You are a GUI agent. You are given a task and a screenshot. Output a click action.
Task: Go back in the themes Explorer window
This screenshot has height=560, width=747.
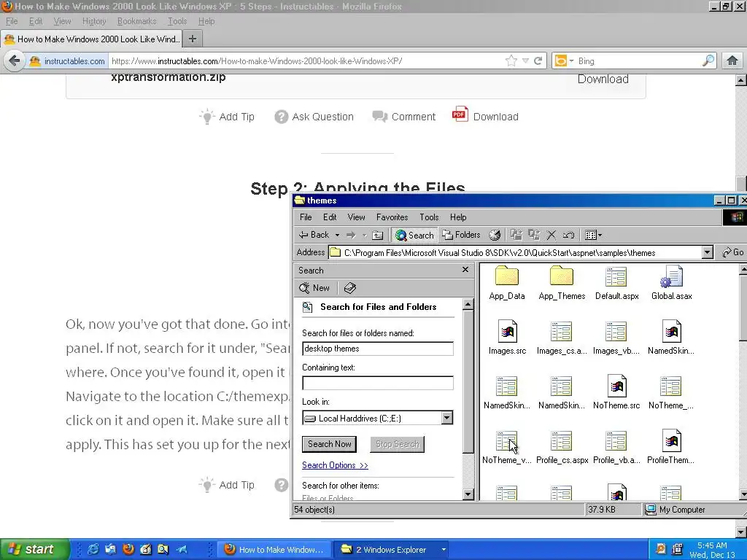tap(314, 235)
